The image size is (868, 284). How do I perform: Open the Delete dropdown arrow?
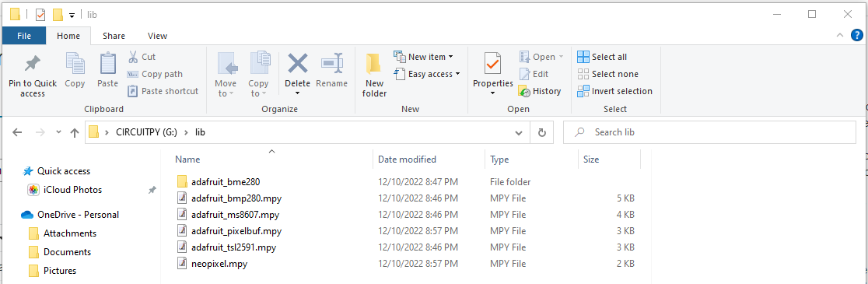click(x=297, y=93)
